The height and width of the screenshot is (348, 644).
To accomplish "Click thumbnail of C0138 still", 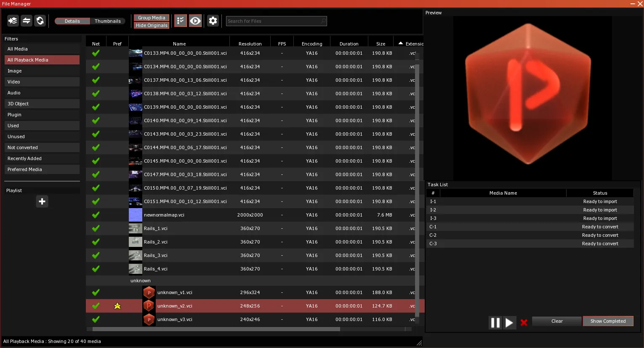I will pyautogui.click(x=136, y=94).
